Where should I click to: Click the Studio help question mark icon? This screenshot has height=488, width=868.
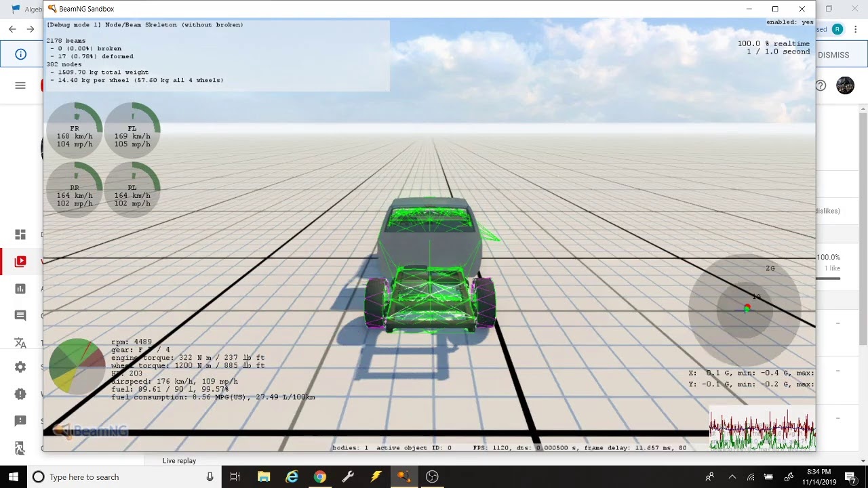coord(821,85)
